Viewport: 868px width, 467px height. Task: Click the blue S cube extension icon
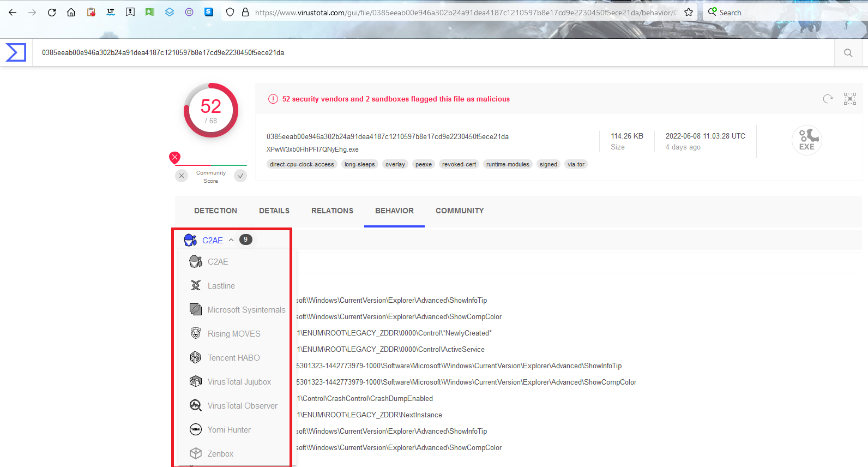click(209, 12)
